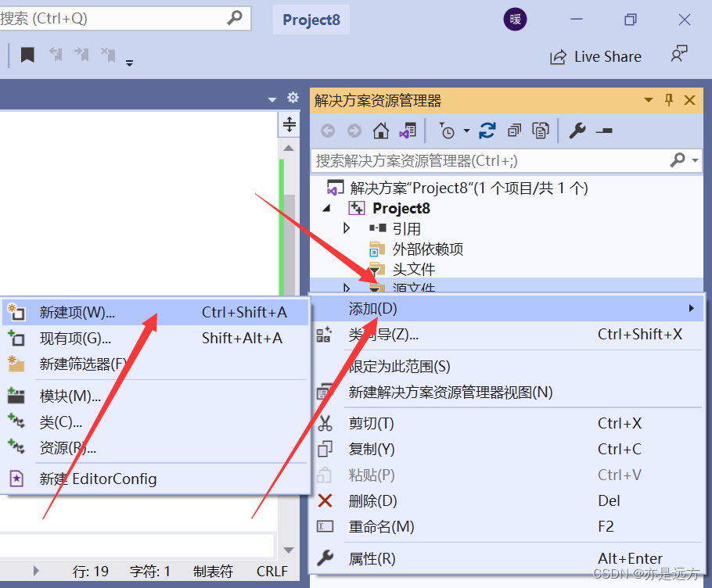Open toolbar overflow options arrow
Screen dimensions: 712x588
(129, 63)
